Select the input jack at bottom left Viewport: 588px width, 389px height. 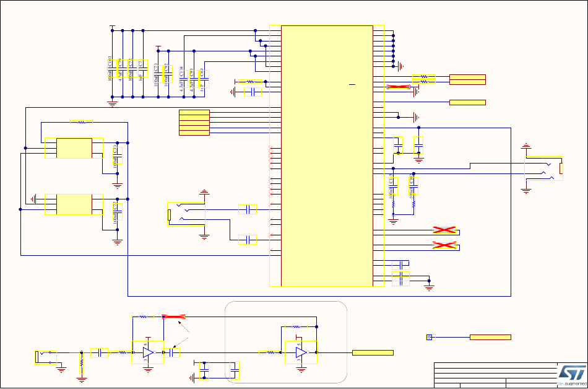pos(46,357)
